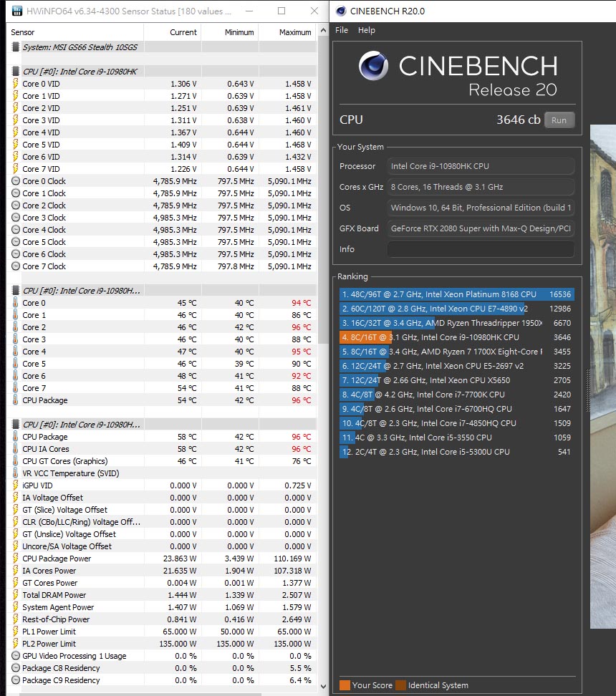Click the clock icon for Core 4 Clock
The image size is (616, 696).
pyautogui.click(x=16, y=230)
